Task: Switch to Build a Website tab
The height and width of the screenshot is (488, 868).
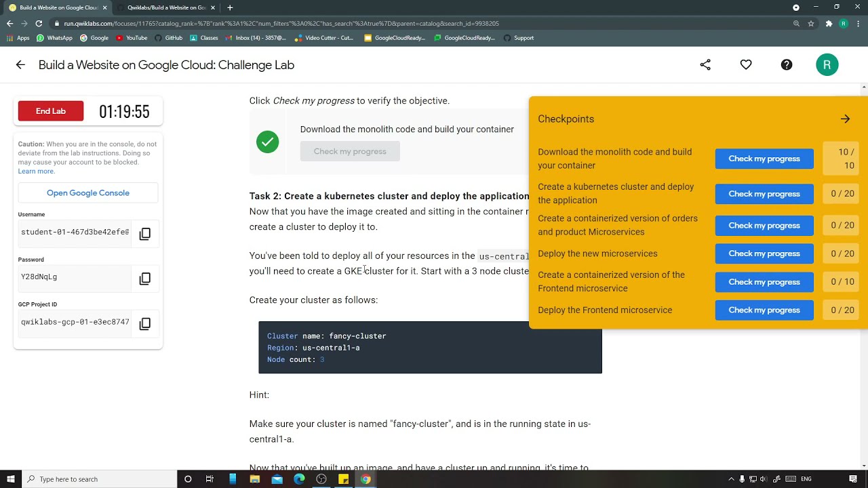Action: coord(58,7)
